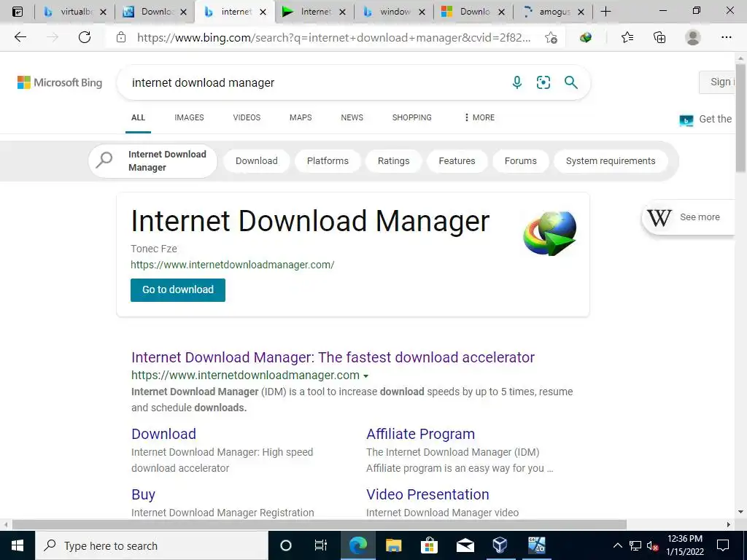Refresh the current Bing page

point(85,37)
